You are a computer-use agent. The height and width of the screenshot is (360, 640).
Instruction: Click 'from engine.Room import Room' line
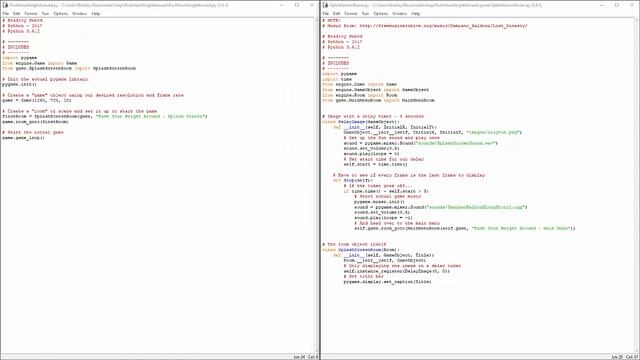click(360, 95)
